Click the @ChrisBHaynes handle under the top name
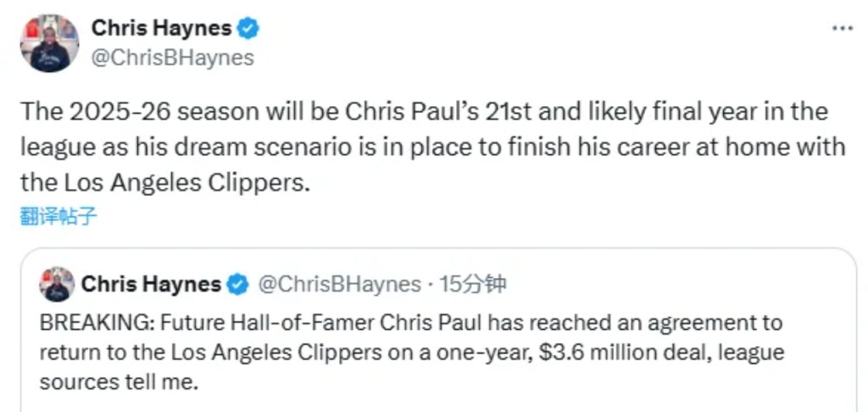Image resolution: width=868 pixels, height=412 pixels. [172, 57]
